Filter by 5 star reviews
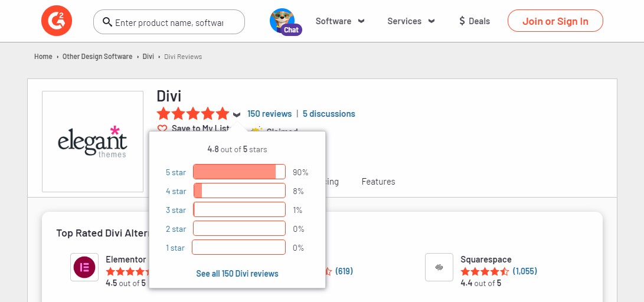Image resolution: width=644 pixels, height=302 pixels. [x=176, y=172]
